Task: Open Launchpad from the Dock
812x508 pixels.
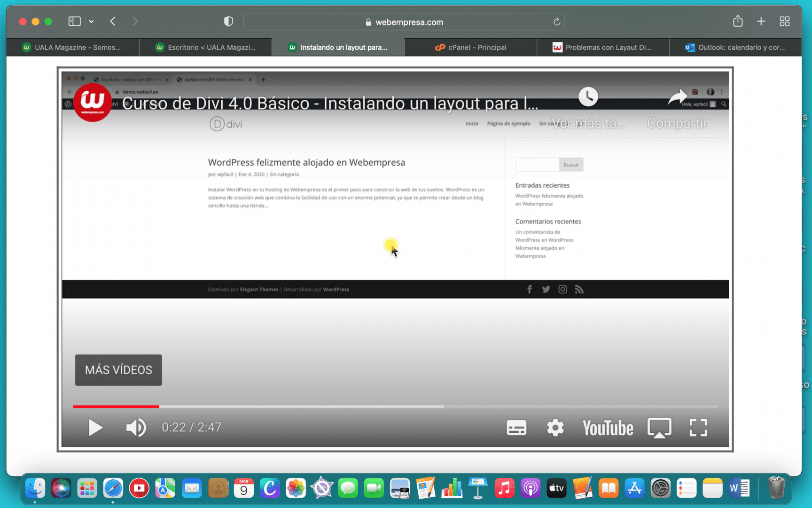Action: click(x=87, y=488)
